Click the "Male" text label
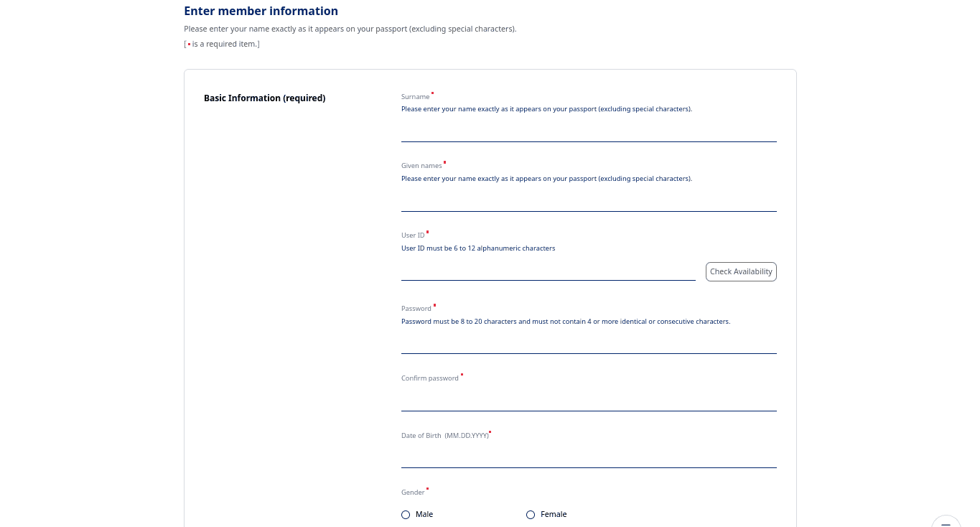 pyautogui.click(x=424, y=515)
